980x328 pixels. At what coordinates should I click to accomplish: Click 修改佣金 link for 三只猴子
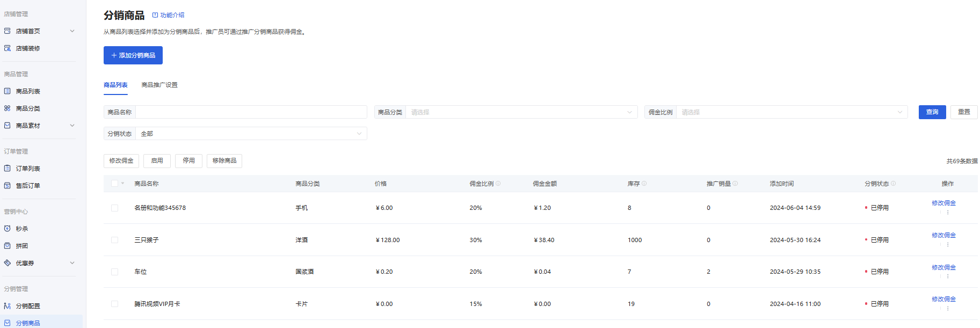click(x=943, y=235)
